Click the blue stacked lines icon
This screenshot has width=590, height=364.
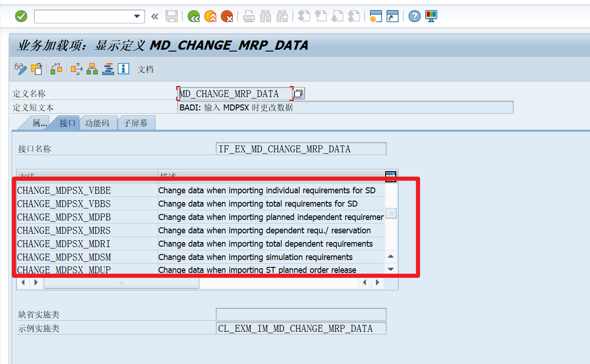point(108,69)
